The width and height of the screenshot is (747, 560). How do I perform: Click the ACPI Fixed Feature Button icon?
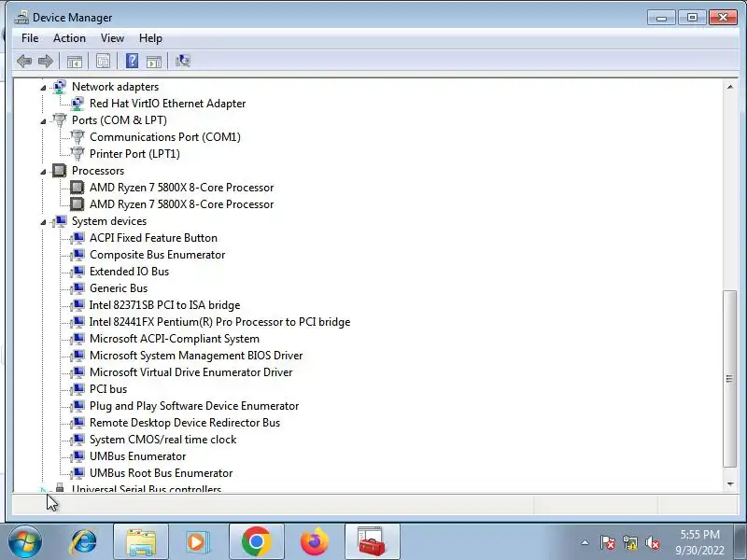(x=78, y=238)
